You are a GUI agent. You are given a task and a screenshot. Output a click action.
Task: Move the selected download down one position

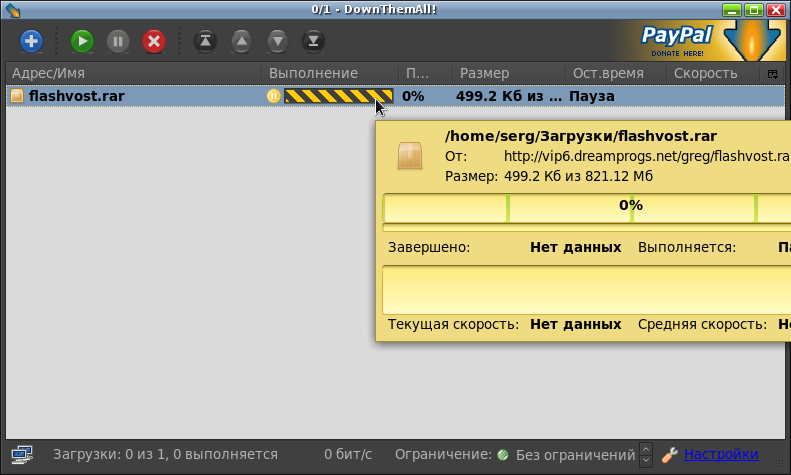[x=277, y=41]
